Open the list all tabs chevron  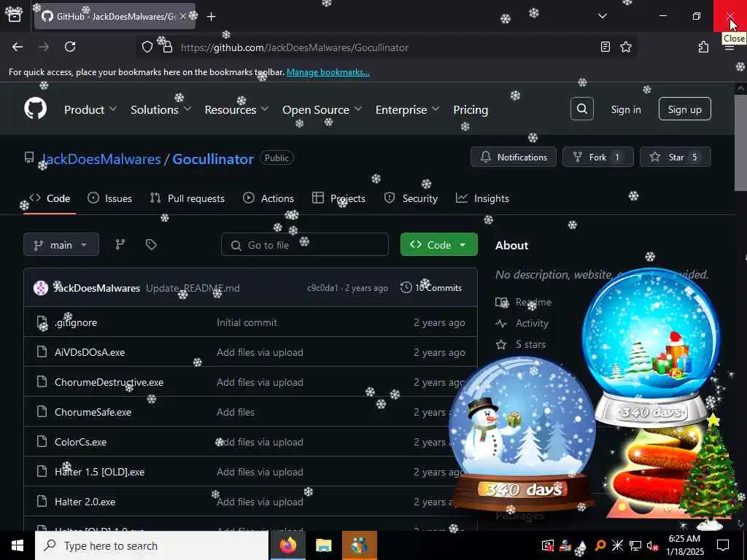point(603,16)
